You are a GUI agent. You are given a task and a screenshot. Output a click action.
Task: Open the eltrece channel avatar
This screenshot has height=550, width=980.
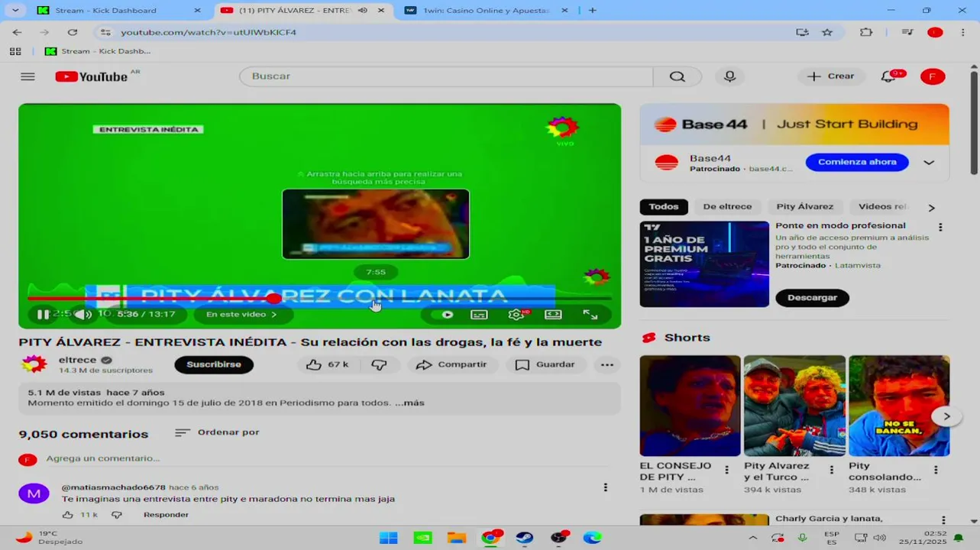pyautogui.click(x=34, y=364)
